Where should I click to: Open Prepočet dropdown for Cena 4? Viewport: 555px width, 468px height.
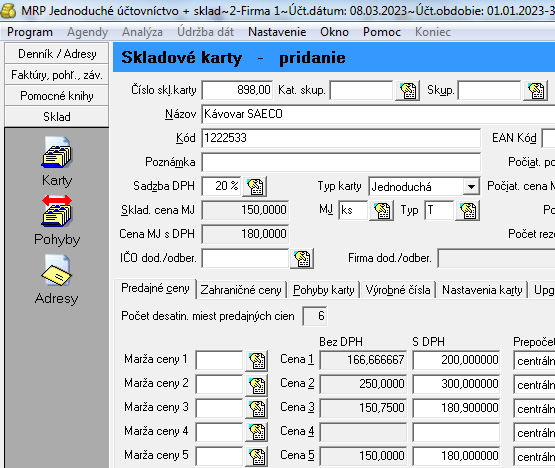click(534, 432)
